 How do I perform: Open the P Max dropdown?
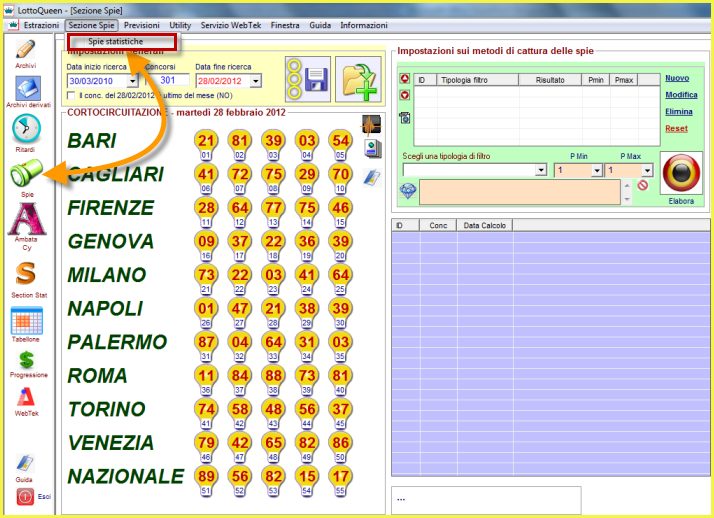647,170
